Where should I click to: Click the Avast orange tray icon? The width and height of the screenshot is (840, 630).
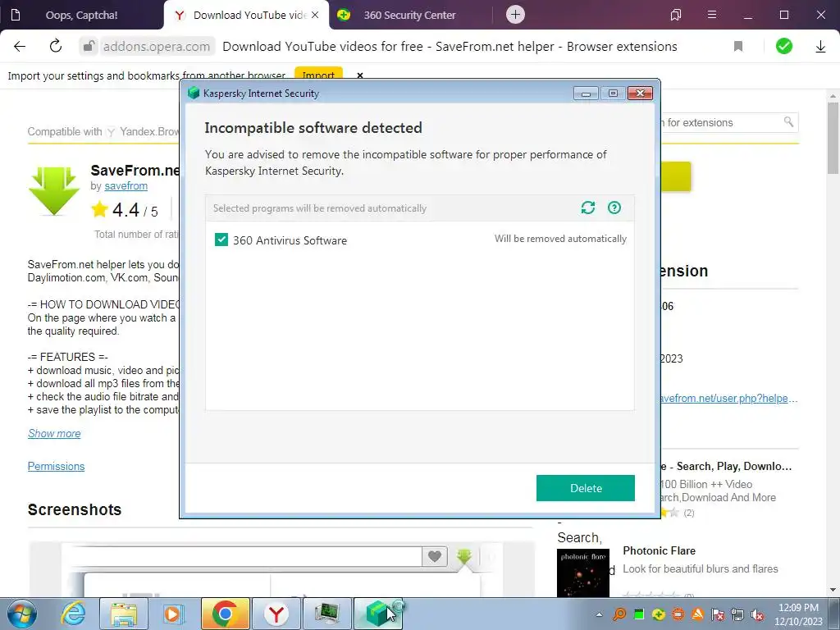[698, 614]
